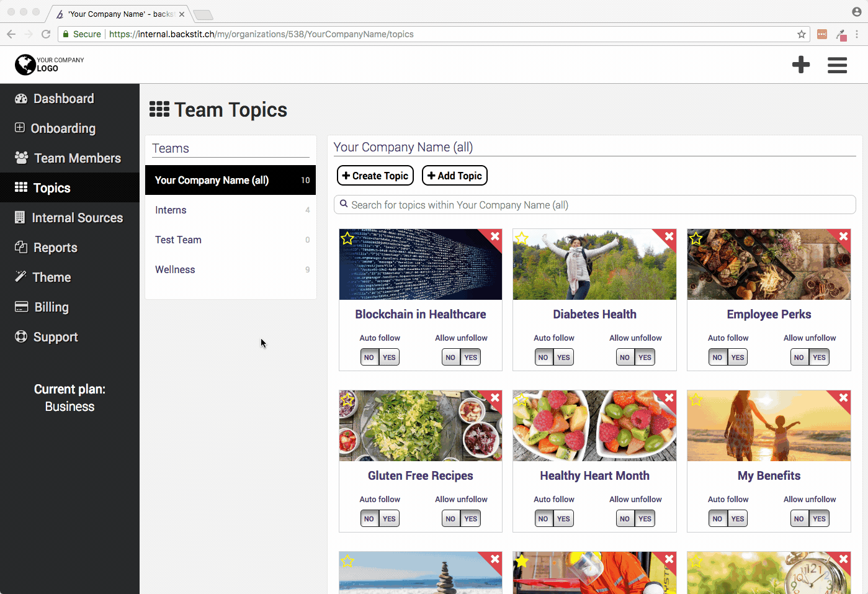Set Blockchain in Healthcare Allow unfollow to YES
The image size is (868, 594).
pyautogui.click(x=471, y=357)
